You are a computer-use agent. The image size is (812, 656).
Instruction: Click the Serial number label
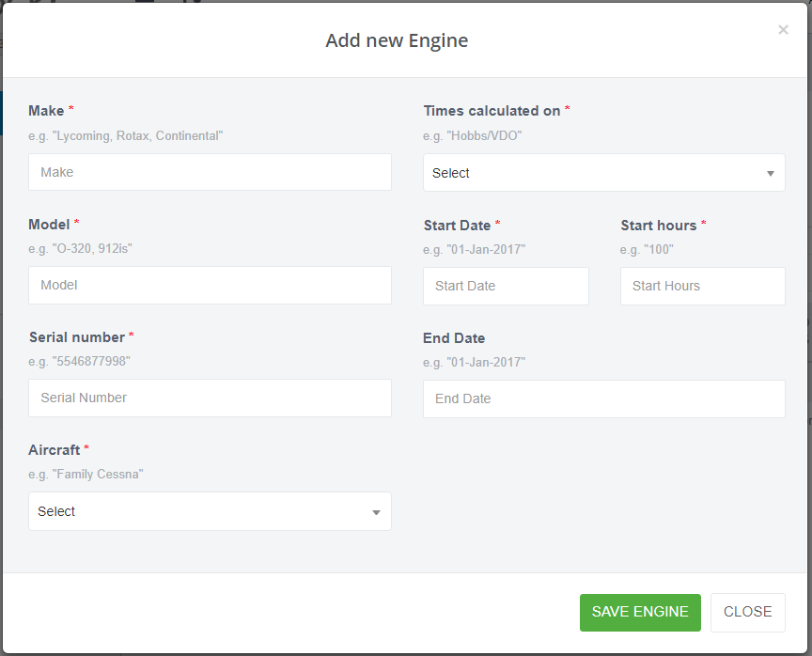coord(77,337)
